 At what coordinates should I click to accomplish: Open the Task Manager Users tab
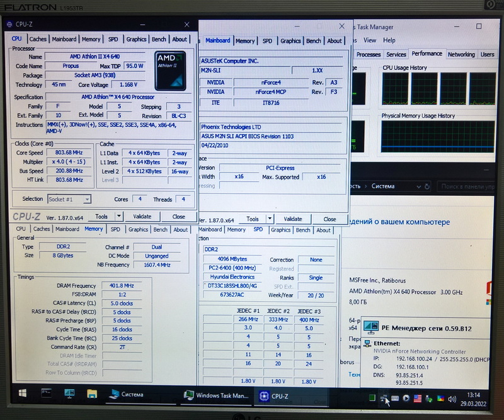(487, 55)
